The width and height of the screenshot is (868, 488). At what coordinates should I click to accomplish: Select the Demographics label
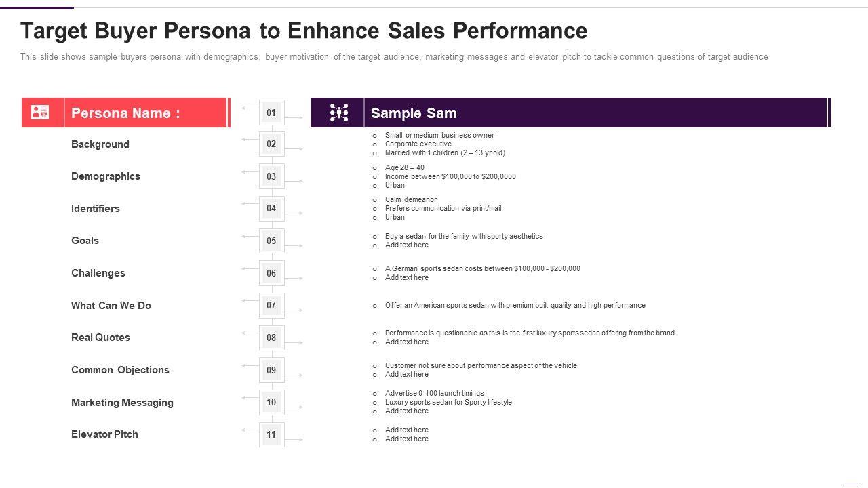click(x=105, y=176)
